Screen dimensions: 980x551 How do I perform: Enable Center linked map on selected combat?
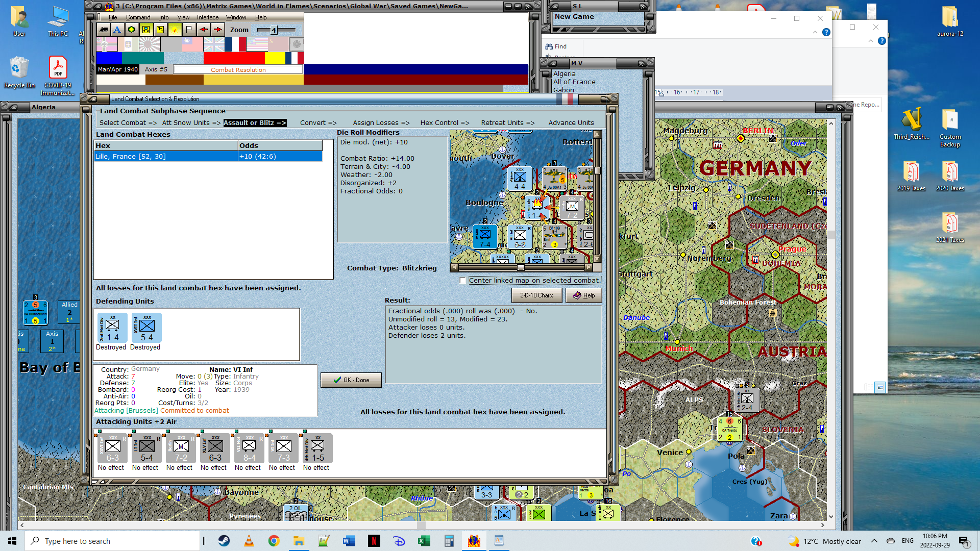coord(462,281)
